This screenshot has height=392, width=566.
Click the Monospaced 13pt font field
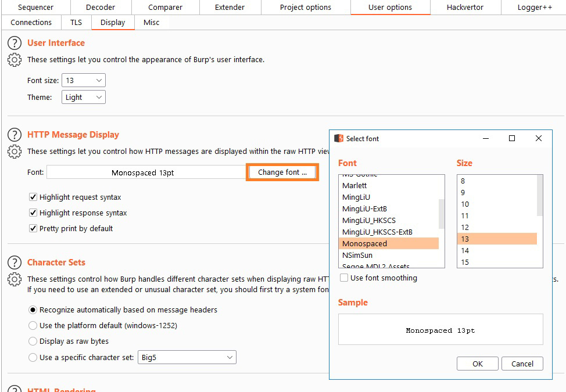146,172
